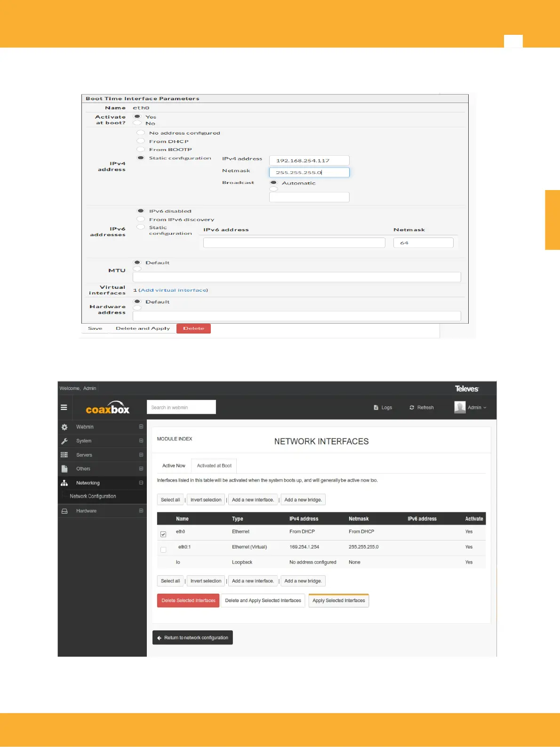Click the hamburger menu icon
The height and width of the screenshot is (747, 560).
pos(64,407)
